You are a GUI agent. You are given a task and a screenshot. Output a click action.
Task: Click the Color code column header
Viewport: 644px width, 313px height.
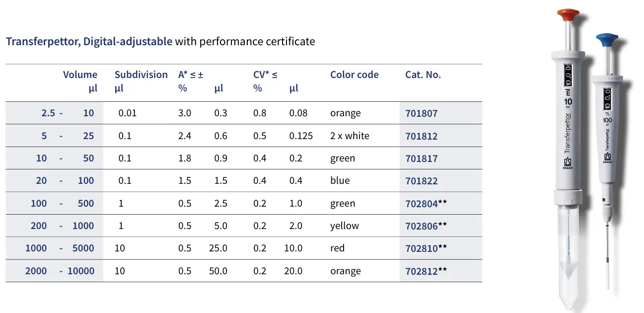point(354,75)
